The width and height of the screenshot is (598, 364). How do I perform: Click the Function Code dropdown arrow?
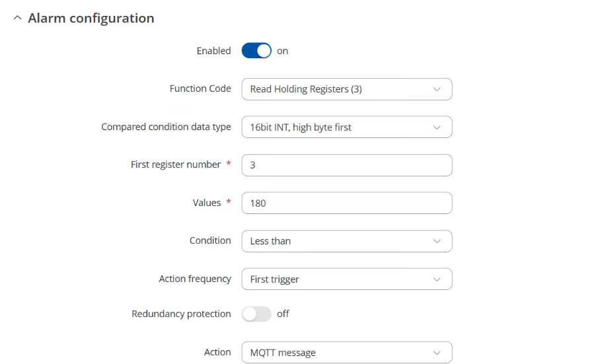click(437, 89)
